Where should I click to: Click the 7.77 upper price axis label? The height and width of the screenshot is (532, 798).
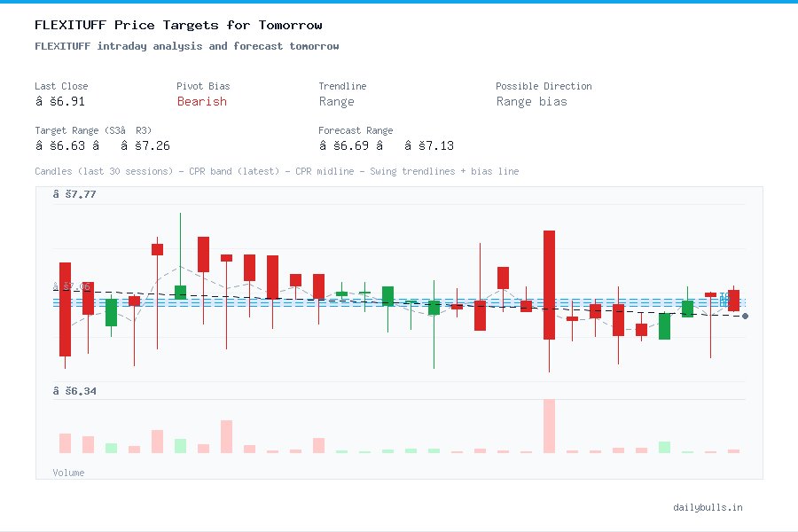pyautogui.click(x=74, y=194)
